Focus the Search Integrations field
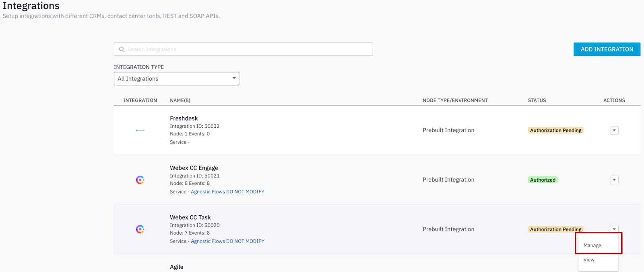Viewport: 644px width, 272px height. [243, 49]
